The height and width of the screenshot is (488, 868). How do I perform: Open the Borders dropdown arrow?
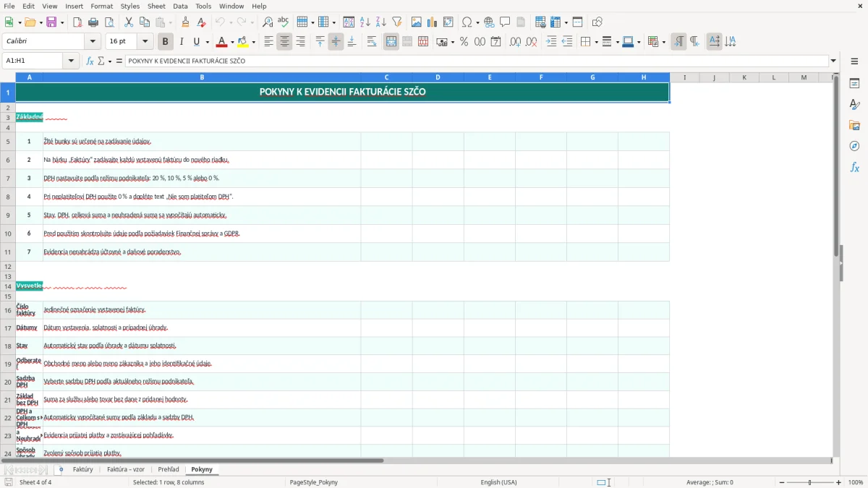click(x=595, y=42)
